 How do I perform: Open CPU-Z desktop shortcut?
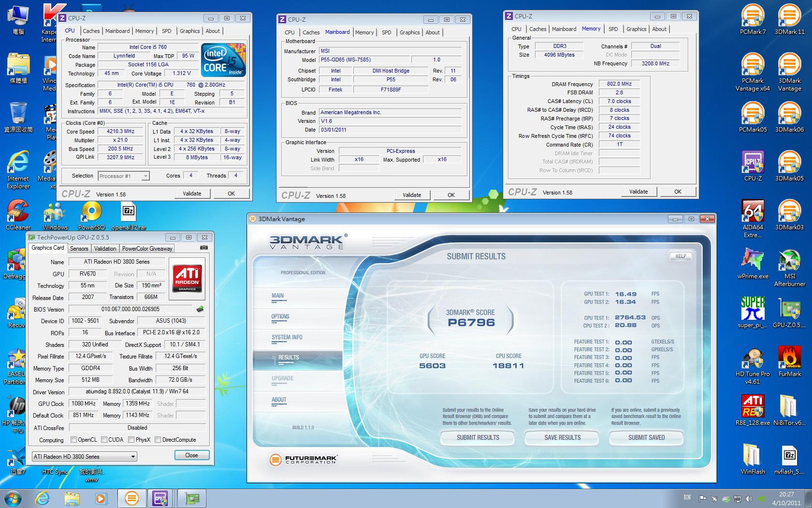coord(753,166)
